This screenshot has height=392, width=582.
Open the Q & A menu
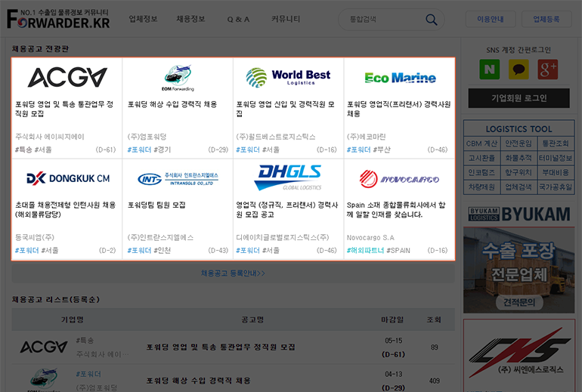pos(238,20)
